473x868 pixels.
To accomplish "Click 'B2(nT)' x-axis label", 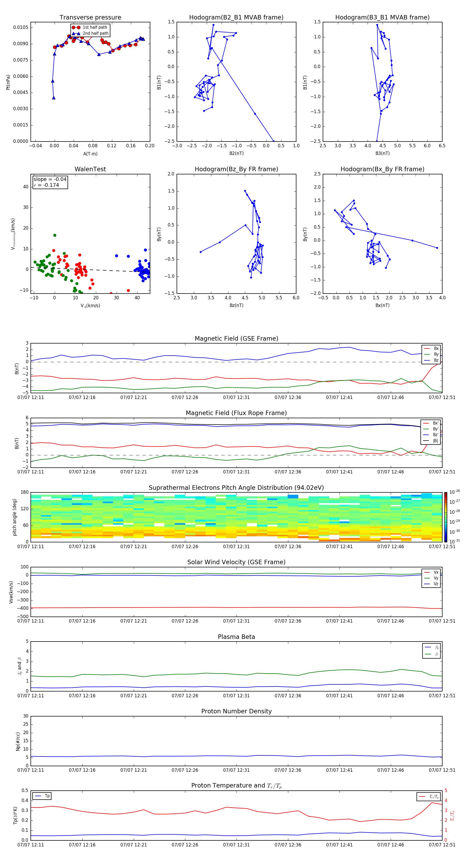I will tap(236, 153).
